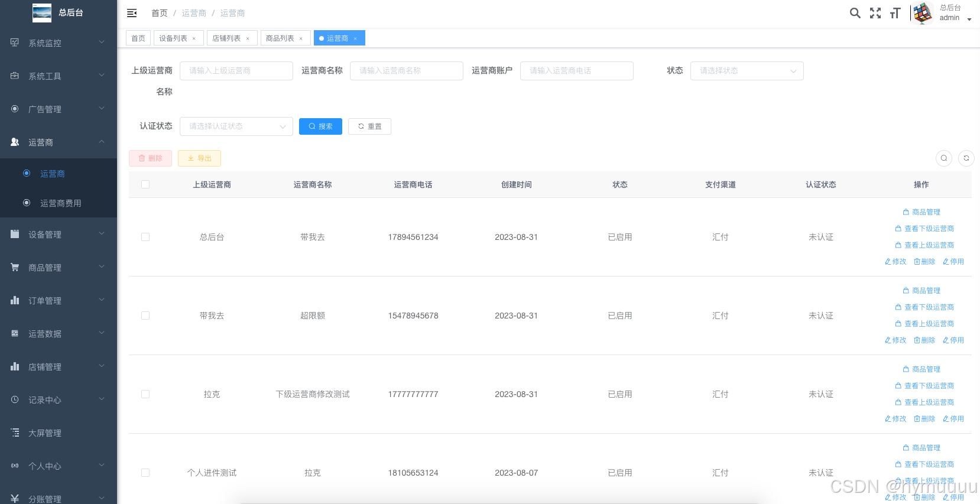Click 修改 in the 下级运营商修改测试 row
Image resolution: width=980 pixels, height=504 pixels.
click(895, 419)
